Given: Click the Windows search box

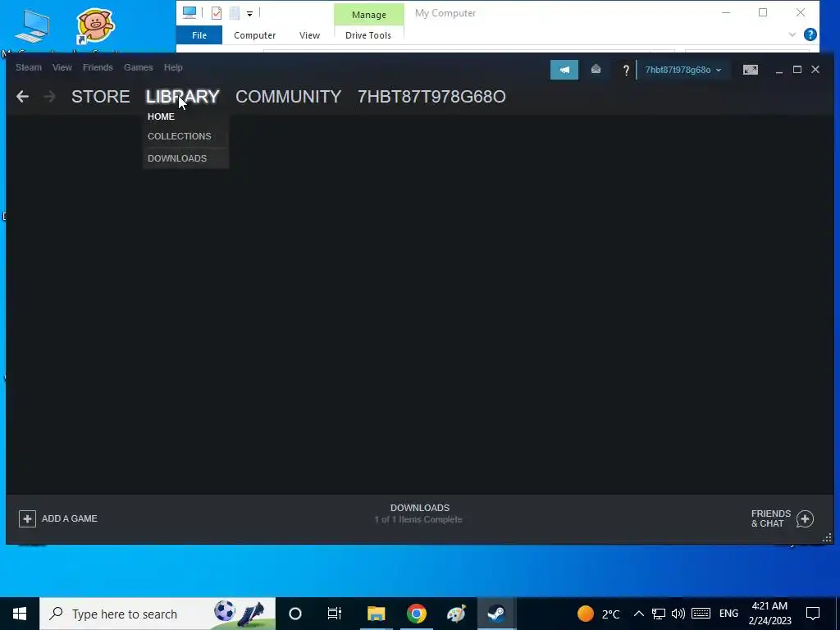Looking at the screenshot, I should [157, 614].
